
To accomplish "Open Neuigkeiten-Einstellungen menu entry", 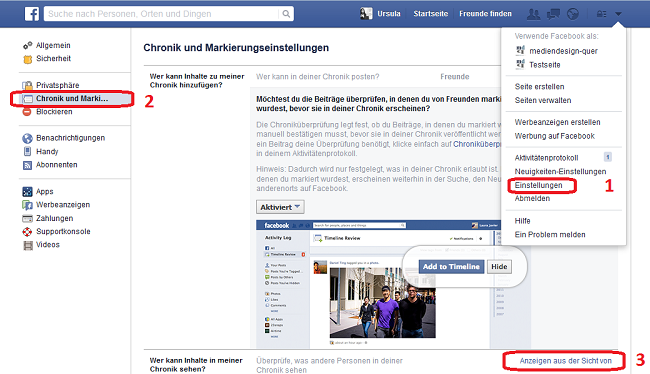I will 560,172.
